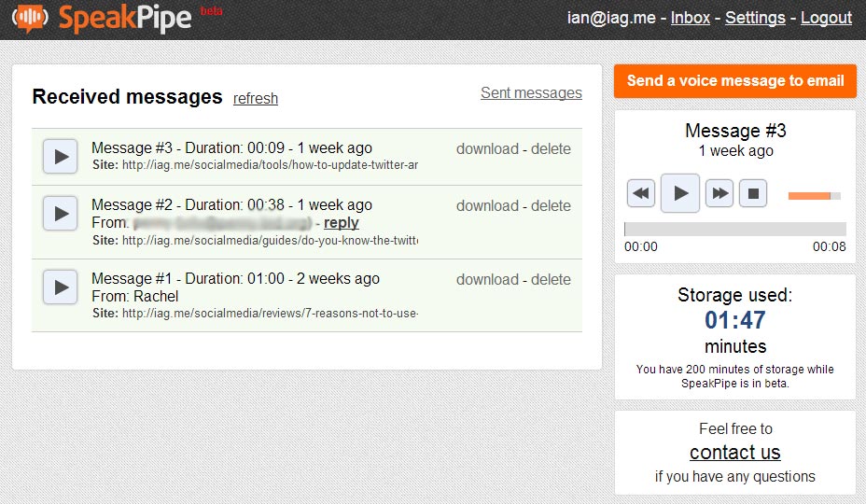This screenshot has width=866, height=504.
Task: Stop playback in the Message #3 player
Action: click(x=753, y=193)
